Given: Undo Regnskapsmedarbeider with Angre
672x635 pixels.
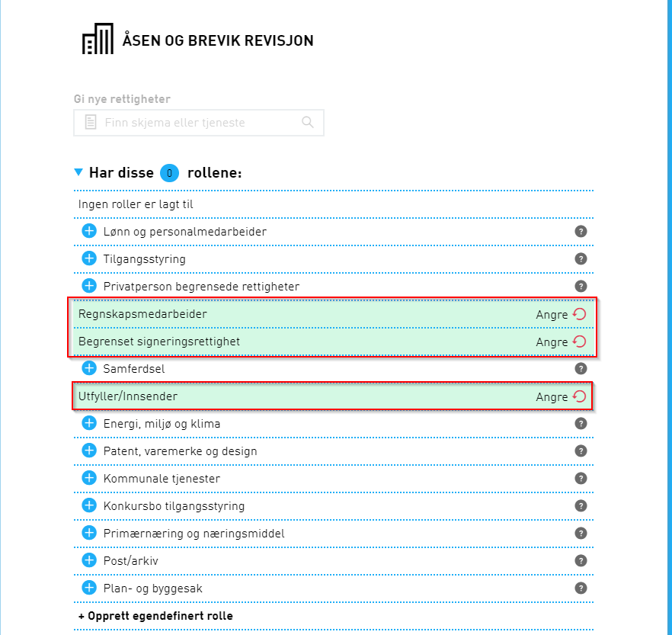Looking at the screenshot, I should [561, 314].
